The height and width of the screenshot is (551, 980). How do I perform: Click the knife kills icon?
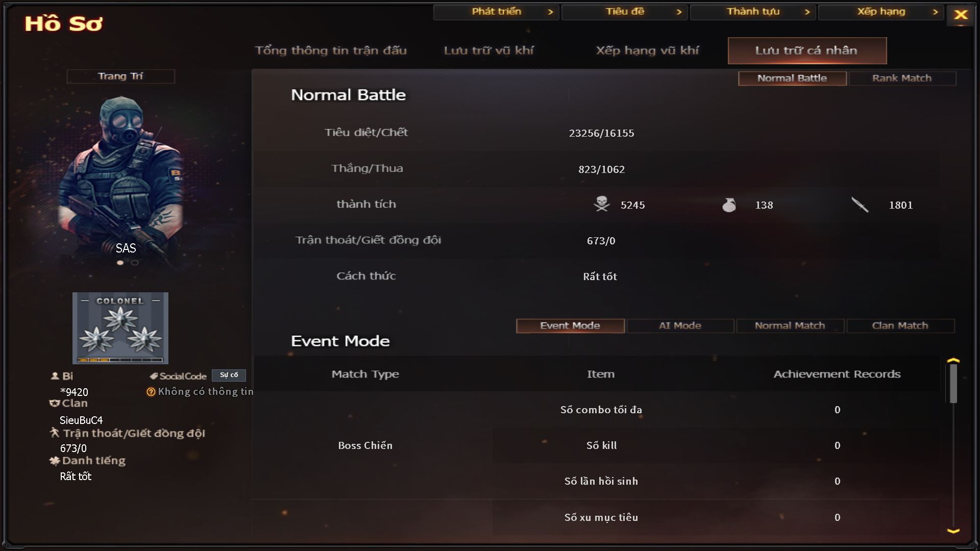pos(860,205)
